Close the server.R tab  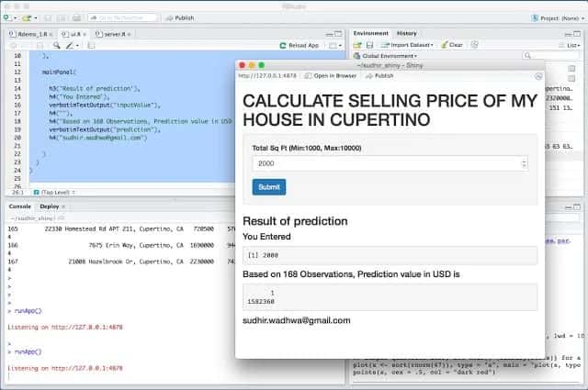point(129,35)
